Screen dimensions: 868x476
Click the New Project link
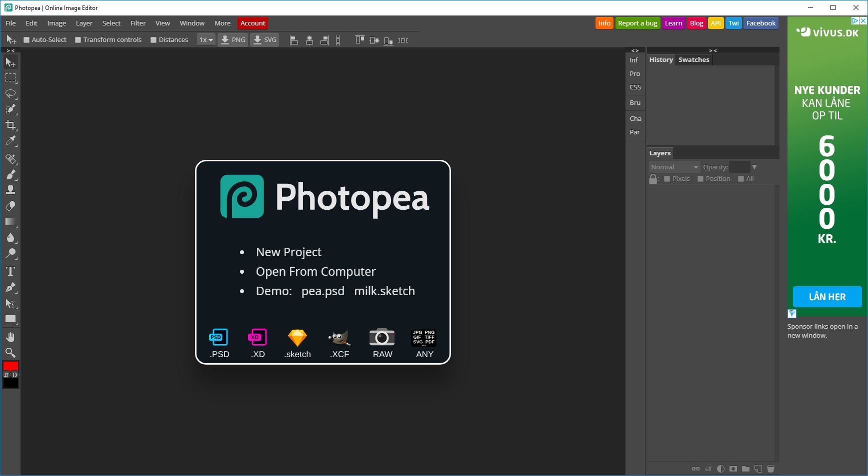pos(288,252)
